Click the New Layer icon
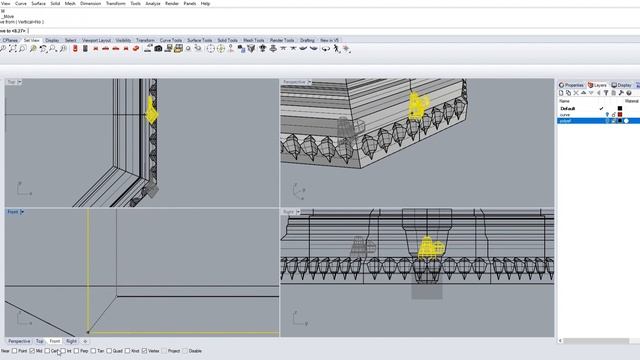Screen dimensions: 640x360 tap(561, 93)
